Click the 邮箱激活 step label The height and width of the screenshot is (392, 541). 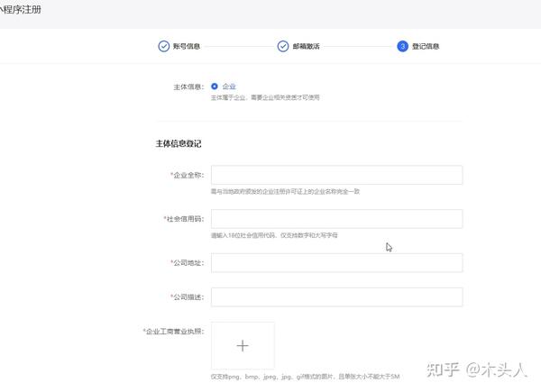[x=306, y=46]
